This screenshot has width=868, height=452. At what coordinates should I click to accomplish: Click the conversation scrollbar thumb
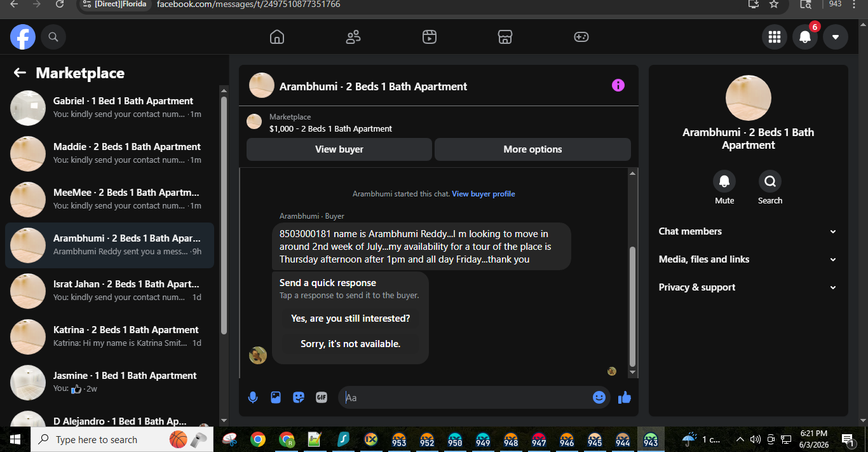(x=632, y=306)
